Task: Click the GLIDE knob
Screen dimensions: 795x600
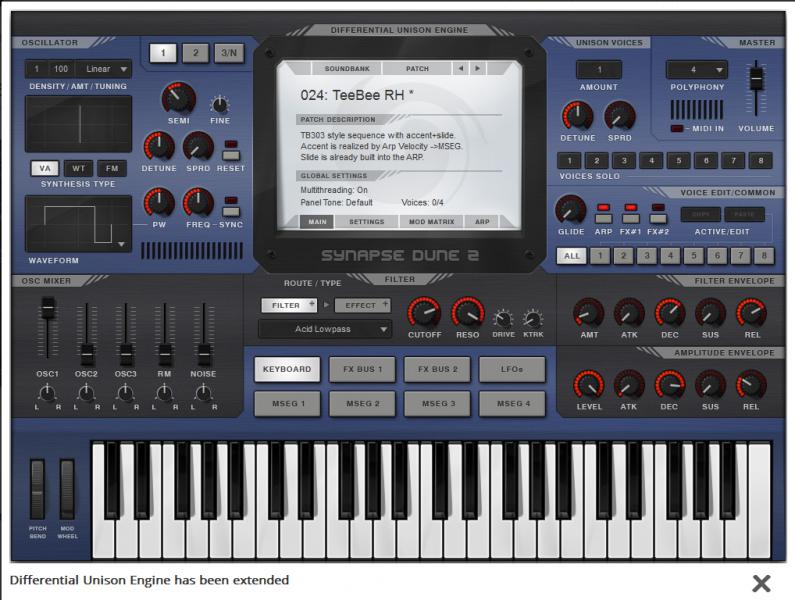Action: pos(571,210)
